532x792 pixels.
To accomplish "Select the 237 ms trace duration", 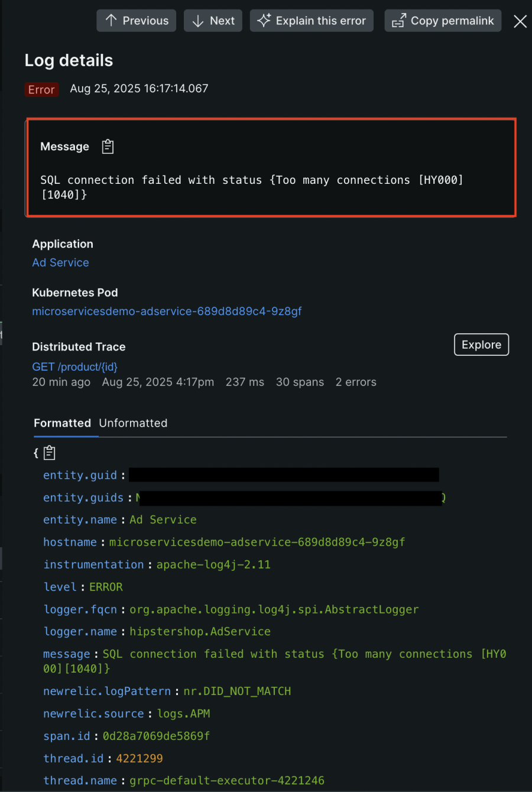I will pyautogui.click(x=245, y=382).
